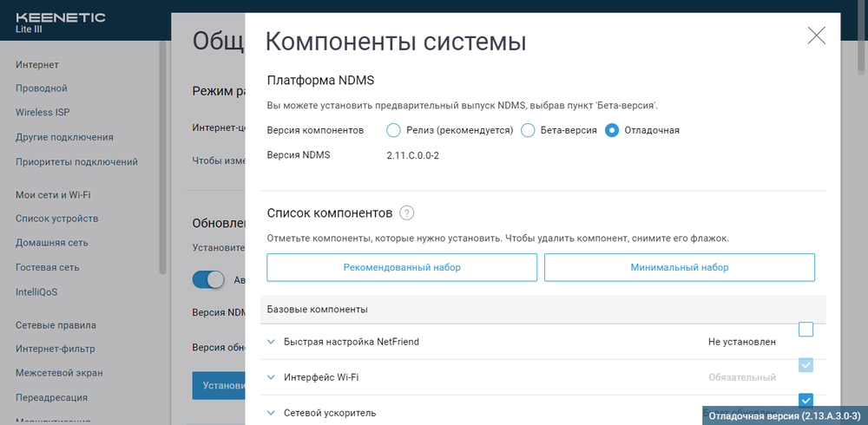868x425 pixels.
Task: Close the Компоненты системы dialog
Action: click(816, 36)
